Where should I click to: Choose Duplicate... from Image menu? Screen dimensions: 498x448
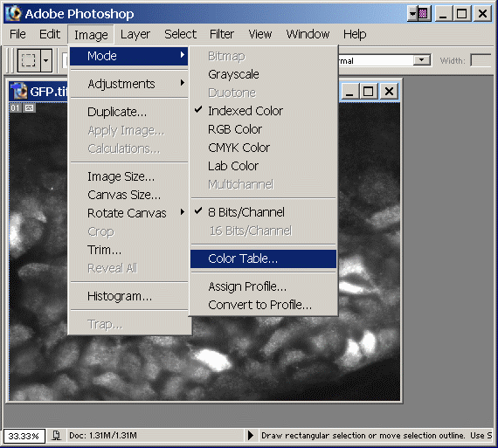click(x=129, y=112)
